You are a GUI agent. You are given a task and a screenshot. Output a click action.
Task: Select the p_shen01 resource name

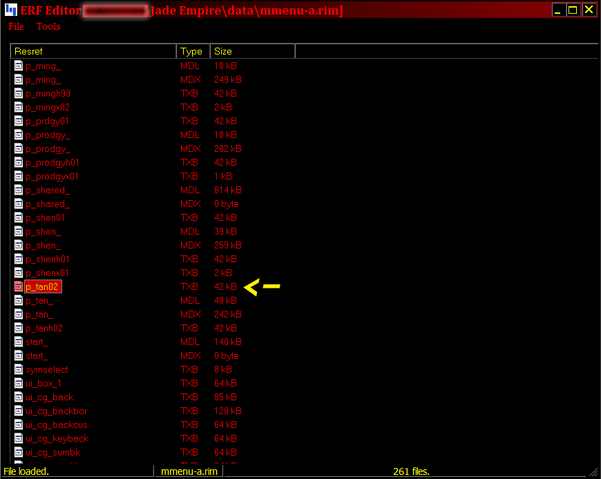45,218
